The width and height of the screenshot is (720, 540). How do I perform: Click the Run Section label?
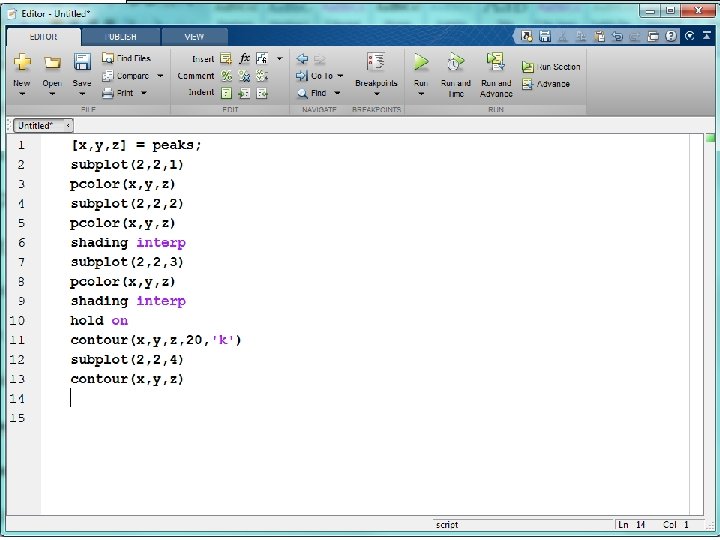click(558, 67)
